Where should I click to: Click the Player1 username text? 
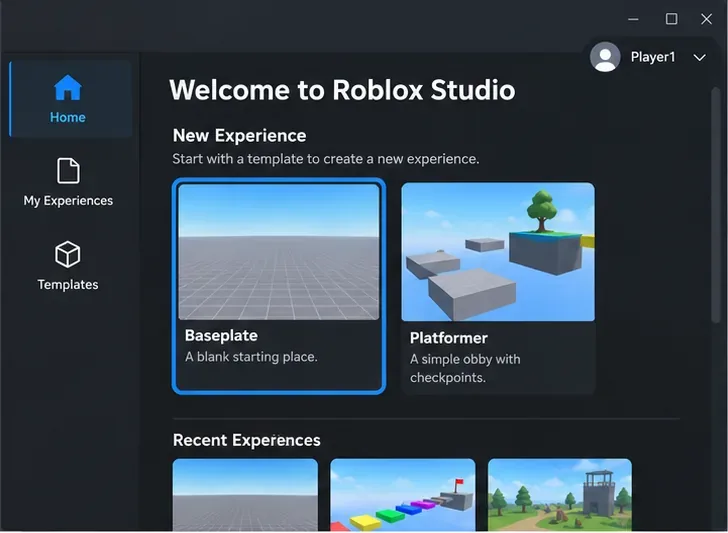tap(653, 57)
